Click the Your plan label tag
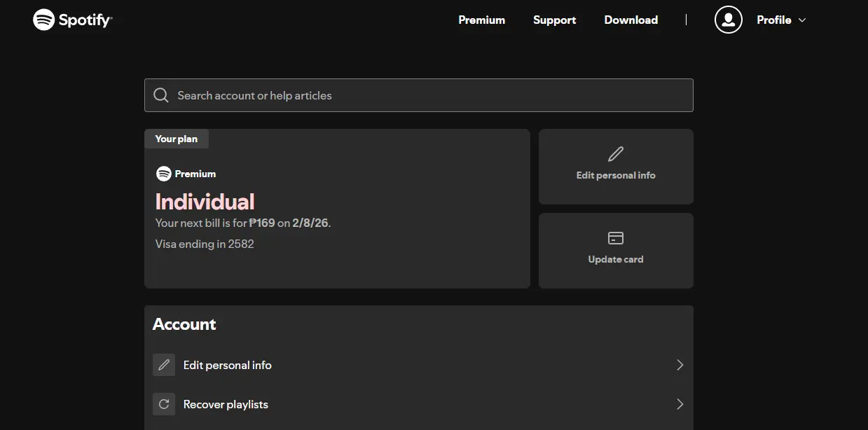Screen dimensions: 868x430 (177, 139)
